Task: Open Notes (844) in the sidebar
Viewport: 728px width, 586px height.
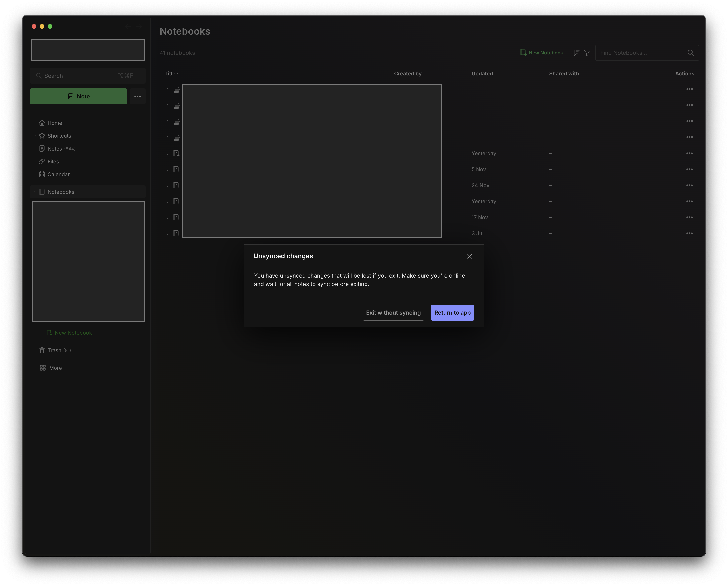Action: pos(61,149)
